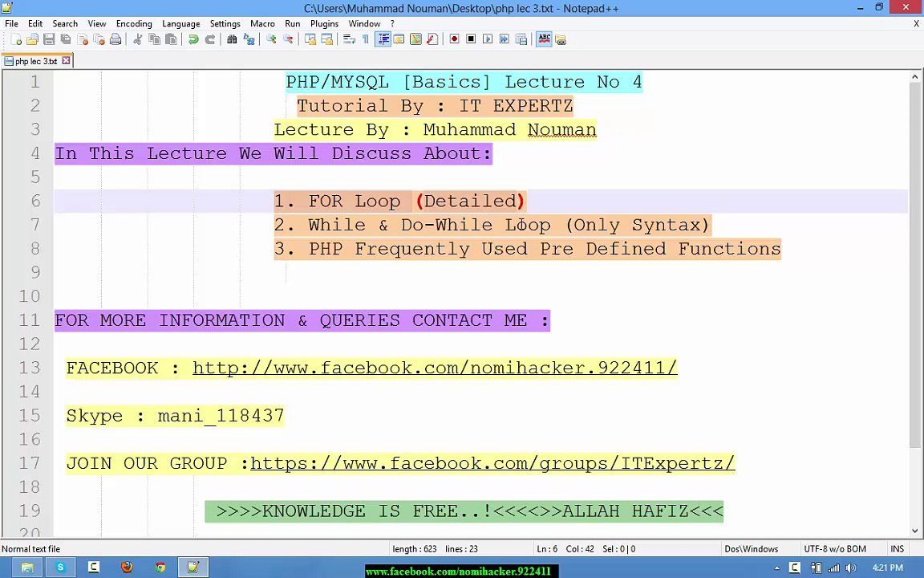Viewport: 924px width, 578px height.
Task: Save the current recorded macro icon
Action: tap(521, 39)
